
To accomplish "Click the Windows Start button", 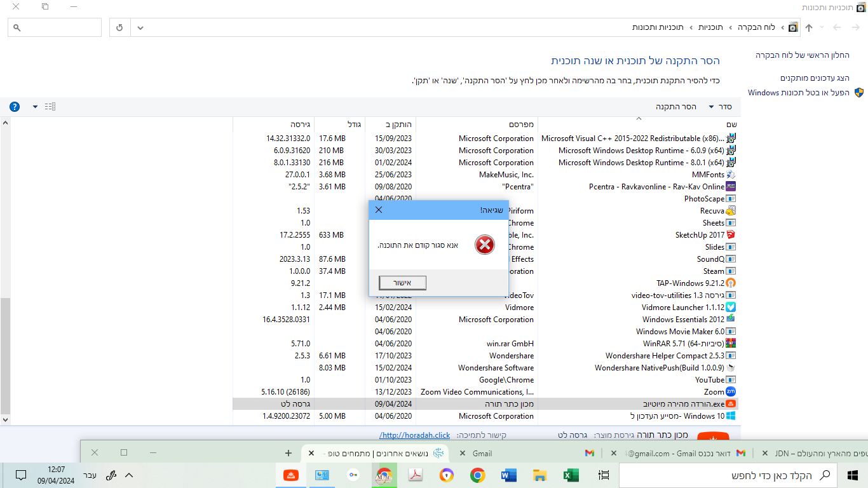I will pyautogui.click(x=853, y=475).
